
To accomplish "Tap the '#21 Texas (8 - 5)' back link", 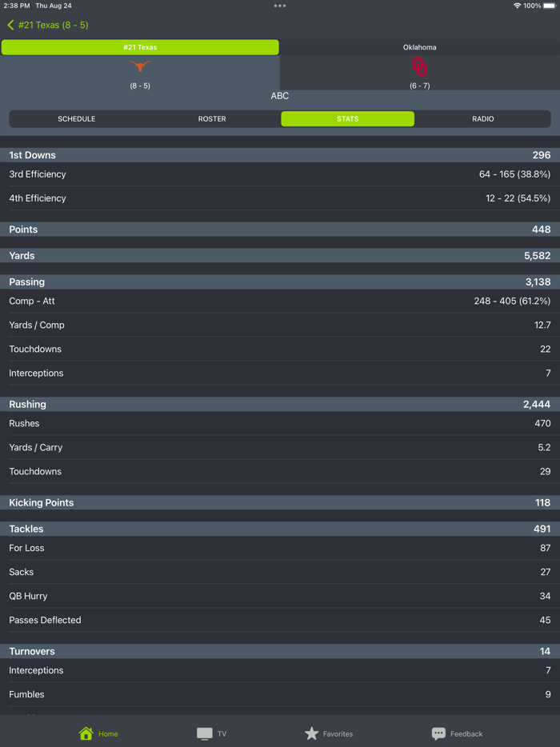I will [x=53, y=25].
